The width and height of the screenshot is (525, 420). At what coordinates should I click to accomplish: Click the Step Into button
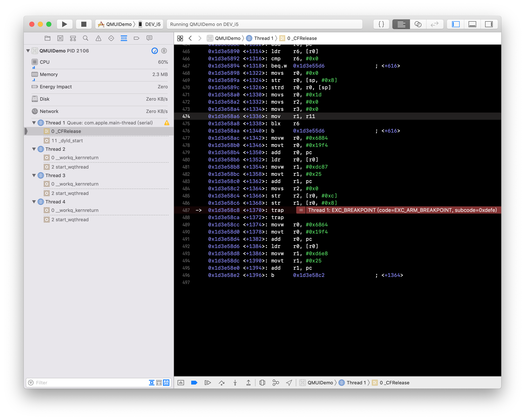[x=235, y=382]
